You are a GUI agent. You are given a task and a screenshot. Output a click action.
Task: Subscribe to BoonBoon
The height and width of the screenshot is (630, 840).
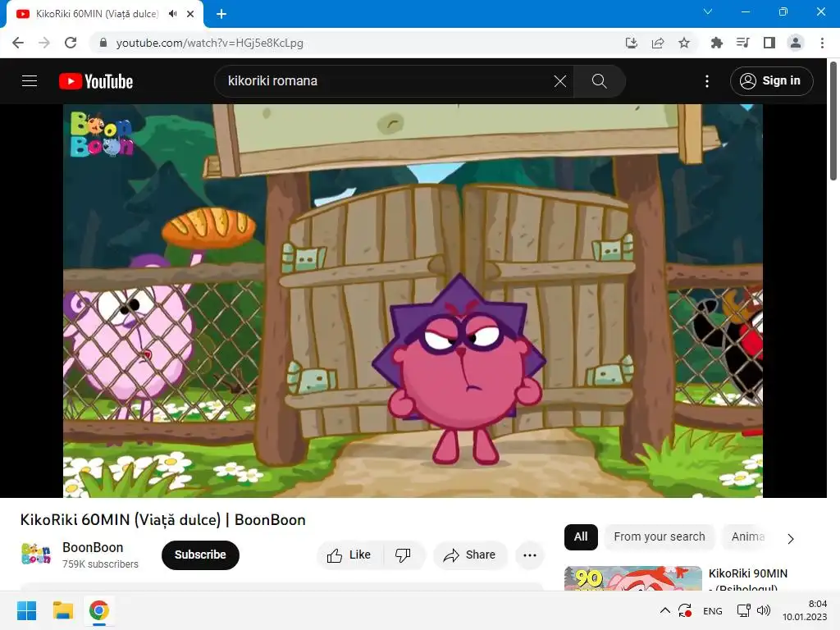coord(200,555)
